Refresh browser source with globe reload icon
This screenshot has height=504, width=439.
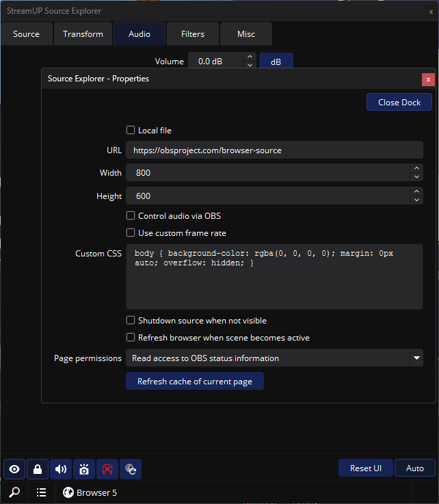(131, 469)
